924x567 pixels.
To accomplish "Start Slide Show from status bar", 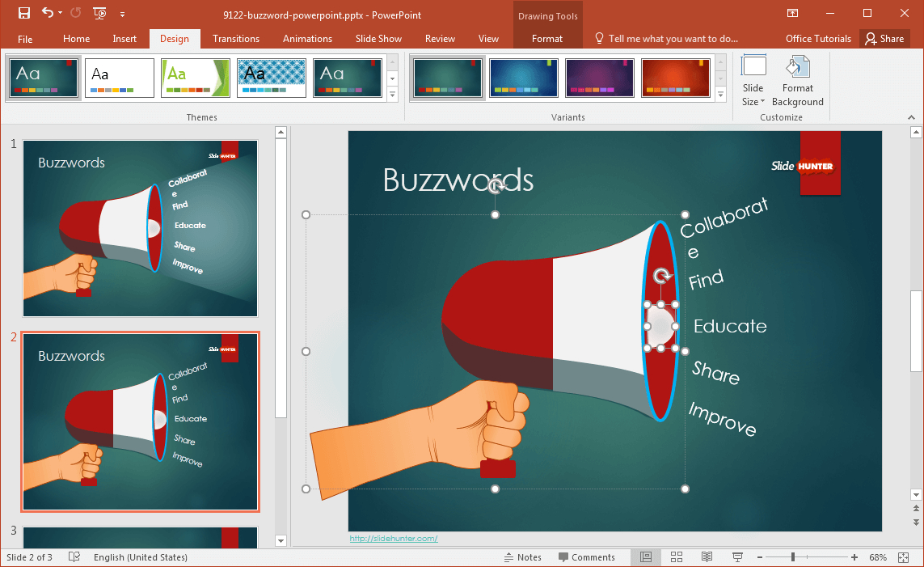I will [x=737, y=557].
